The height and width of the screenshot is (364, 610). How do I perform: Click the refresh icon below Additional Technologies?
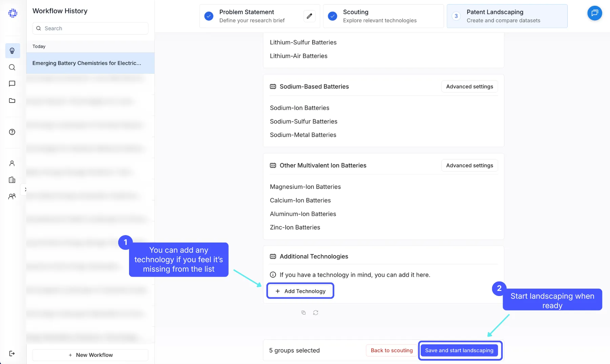(316, 313)
